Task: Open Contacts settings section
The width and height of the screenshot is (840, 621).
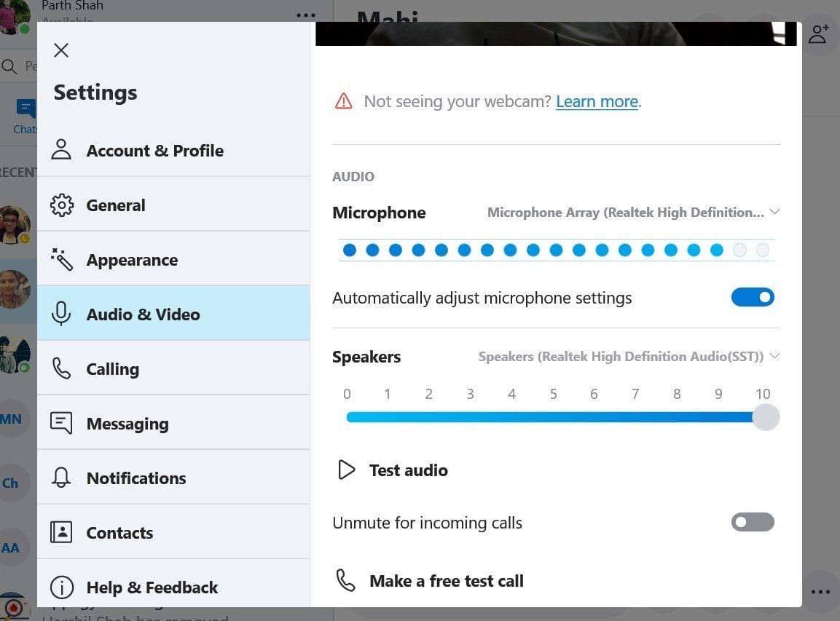Action: coord(173,532)
